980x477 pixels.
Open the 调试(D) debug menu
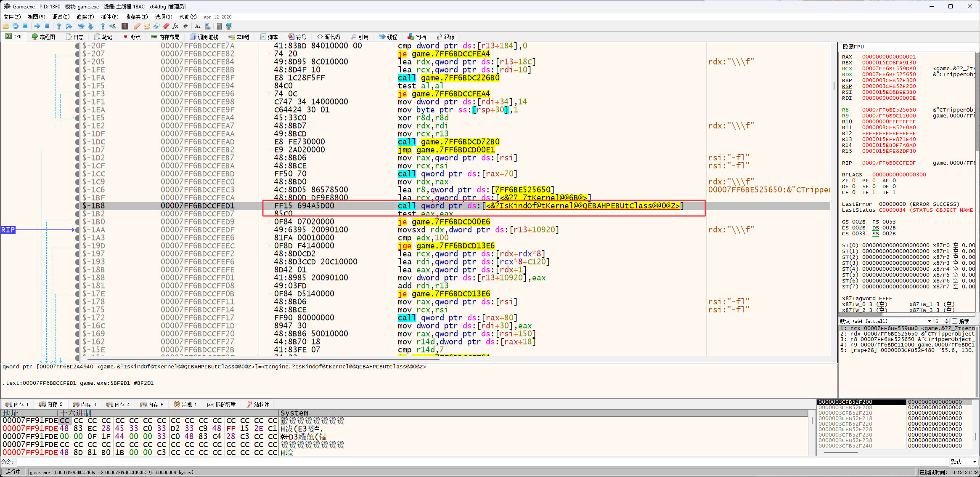click(61, 17)
